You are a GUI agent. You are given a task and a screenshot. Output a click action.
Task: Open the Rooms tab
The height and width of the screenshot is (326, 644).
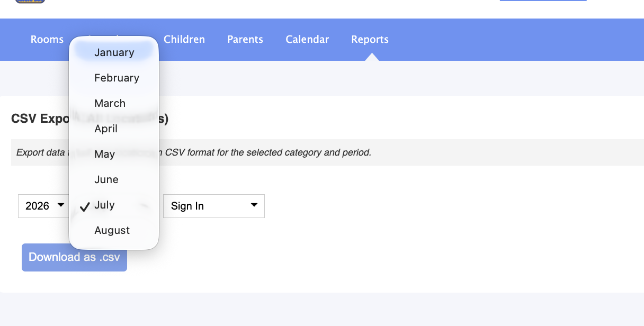[47, 39]
